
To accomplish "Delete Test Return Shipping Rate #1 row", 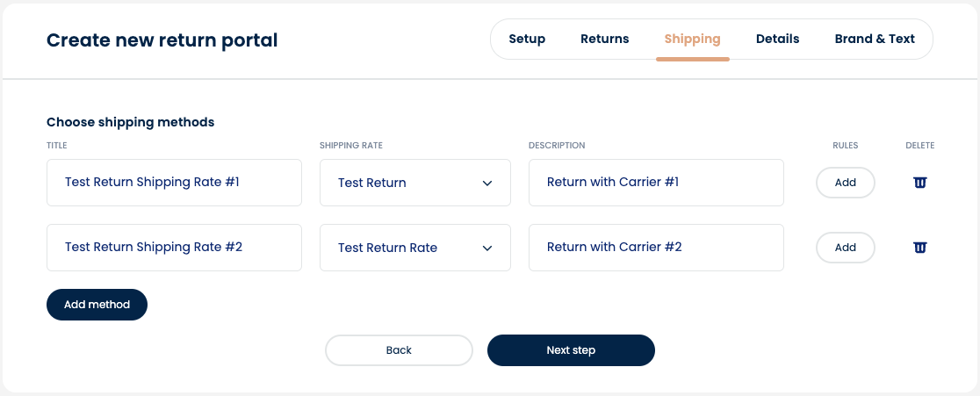I will 919,183.
